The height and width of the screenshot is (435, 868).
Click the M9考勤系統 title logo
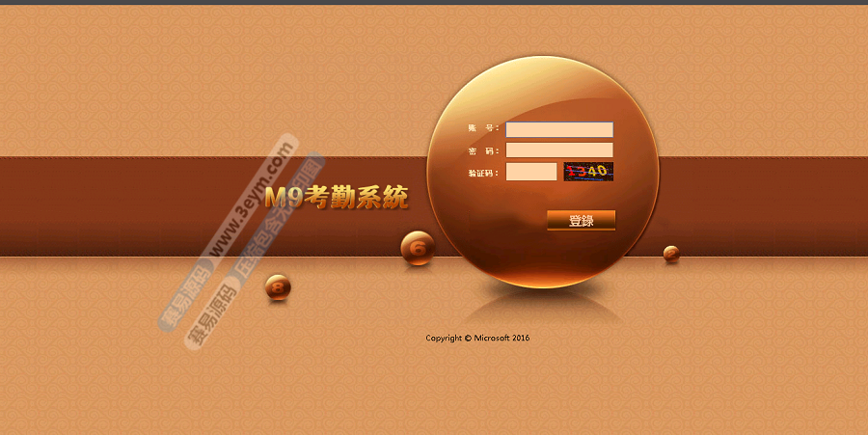336,198
